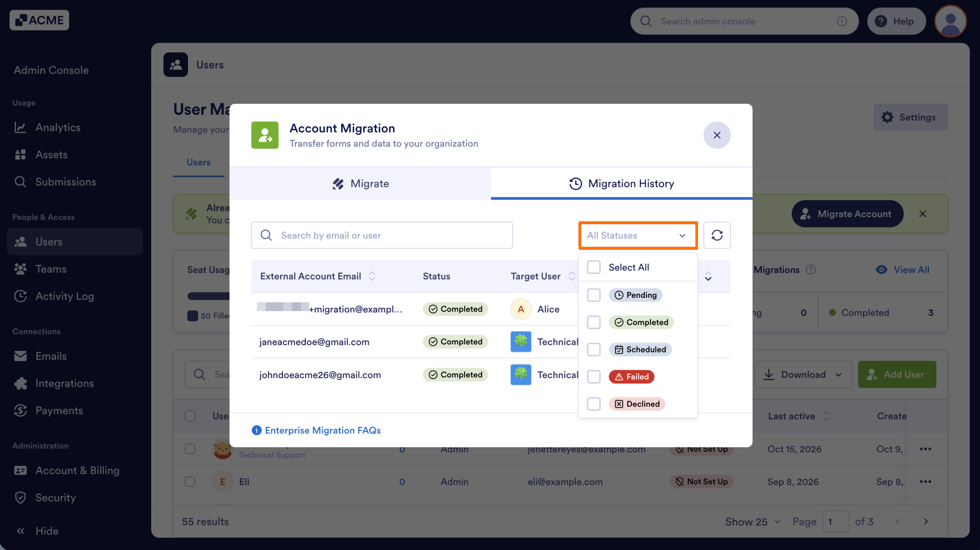980x550 pixels.
Task: Close the Account Migration dialog
Action: [717, 135]
